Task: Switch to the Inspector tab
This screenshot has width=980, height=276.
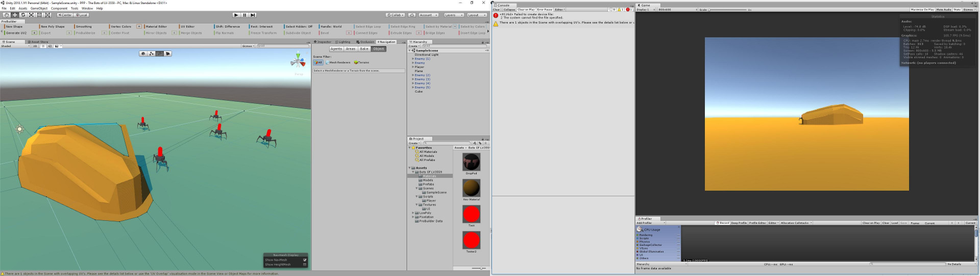Action: tap(323, 42)
